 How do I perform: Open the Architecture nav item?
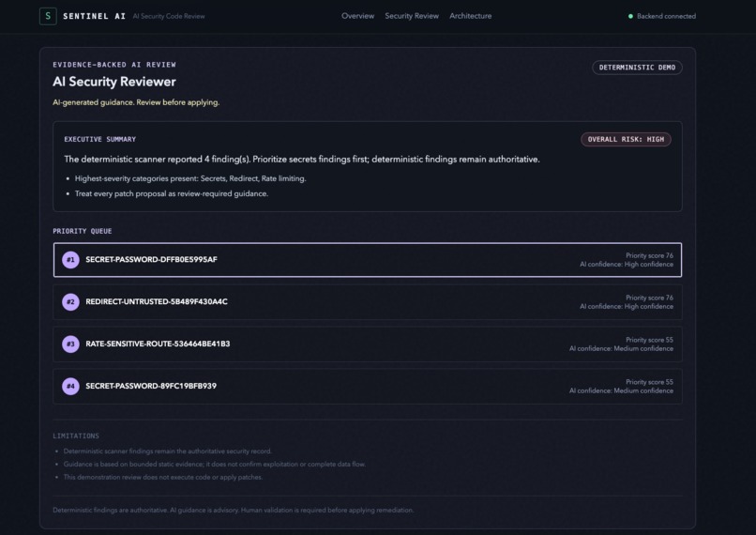tap(470, 16)
